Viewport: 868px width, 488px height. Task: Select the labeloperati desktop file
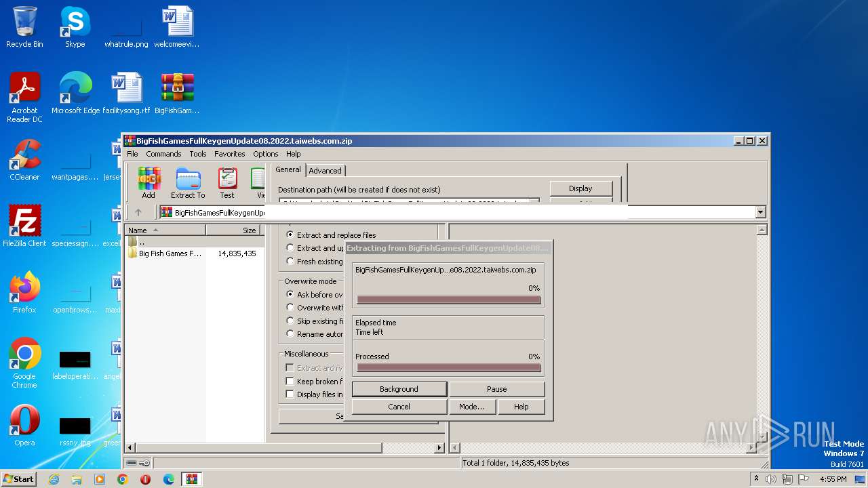[x=75, y=365]
